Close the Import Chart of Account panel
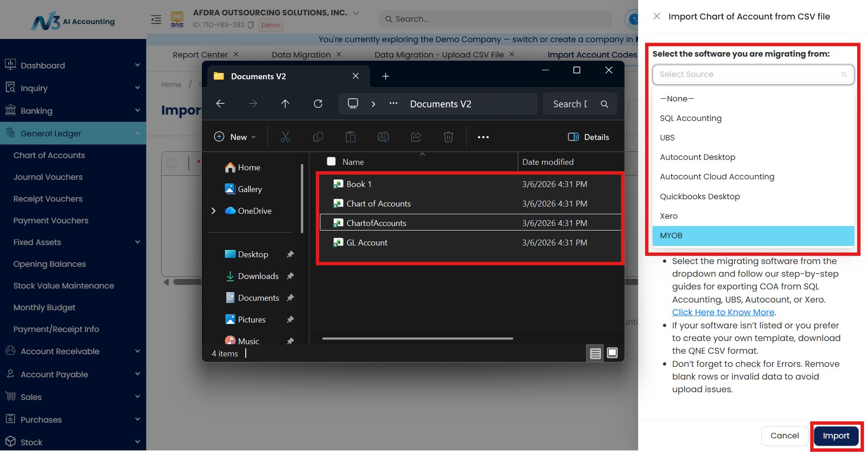Viewport: 868px width, 452px height. click(x=657, y=16)
